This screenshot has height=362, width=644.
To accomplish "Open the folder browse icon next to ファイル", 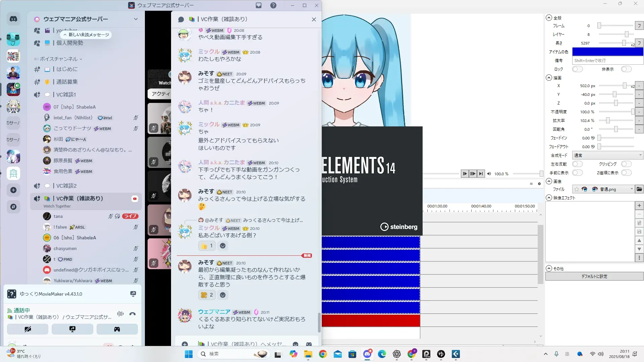I will (639, 189).
